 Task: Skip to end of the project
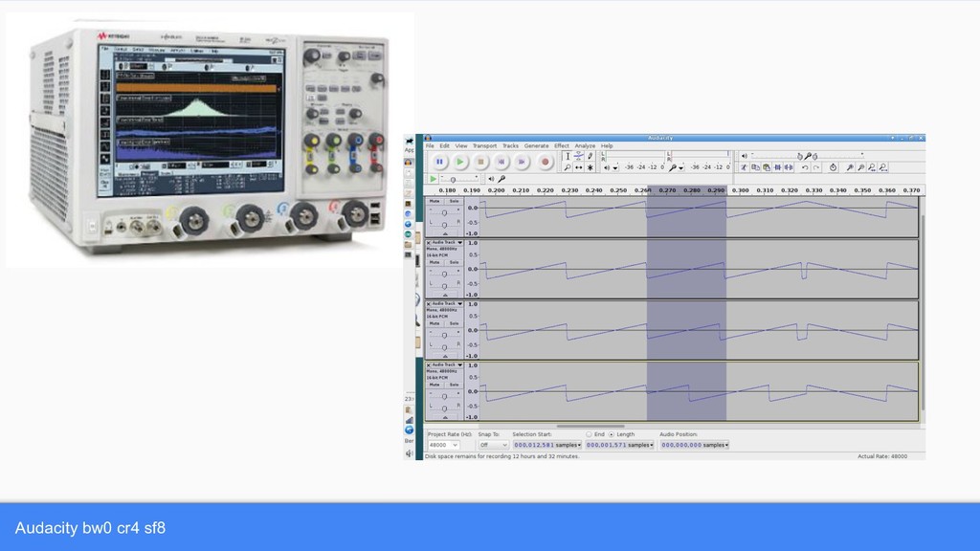(522, 162)
